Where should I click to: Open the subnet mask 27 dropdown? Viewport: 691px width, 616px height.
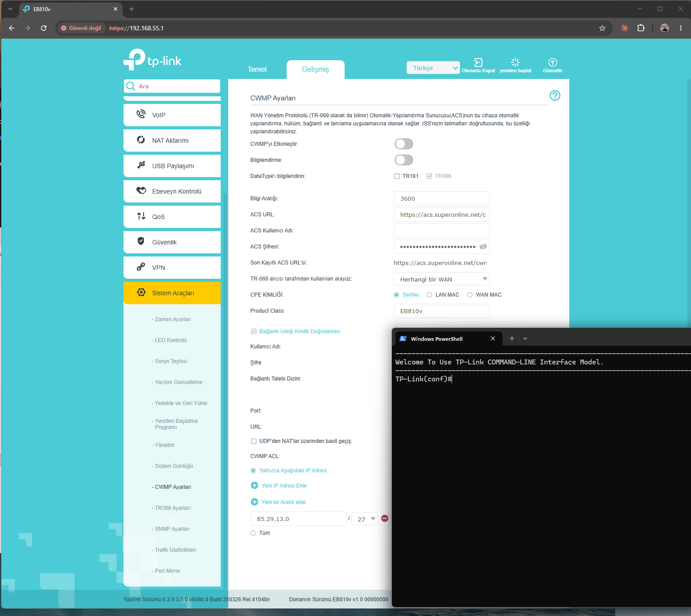pos(365,519)
